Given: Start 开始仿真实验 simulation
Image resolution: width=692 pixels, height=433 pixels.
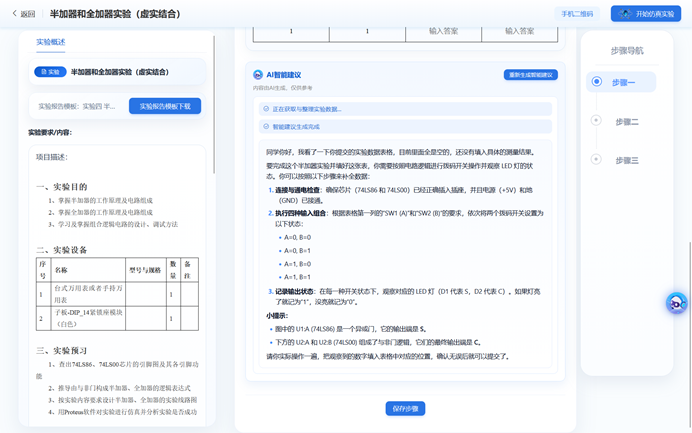Looking at the screenshot, I should (x=646, y=14).
